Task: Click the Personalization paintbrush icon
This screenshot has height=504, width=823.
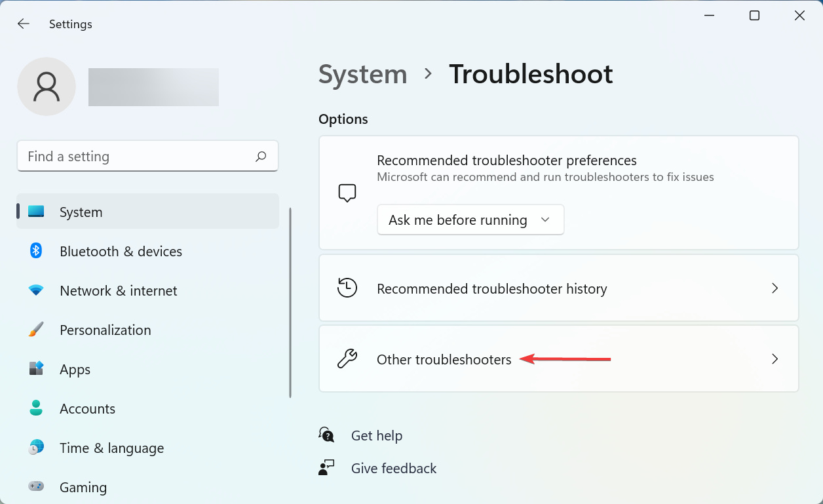Action: [x=36, y=329]
